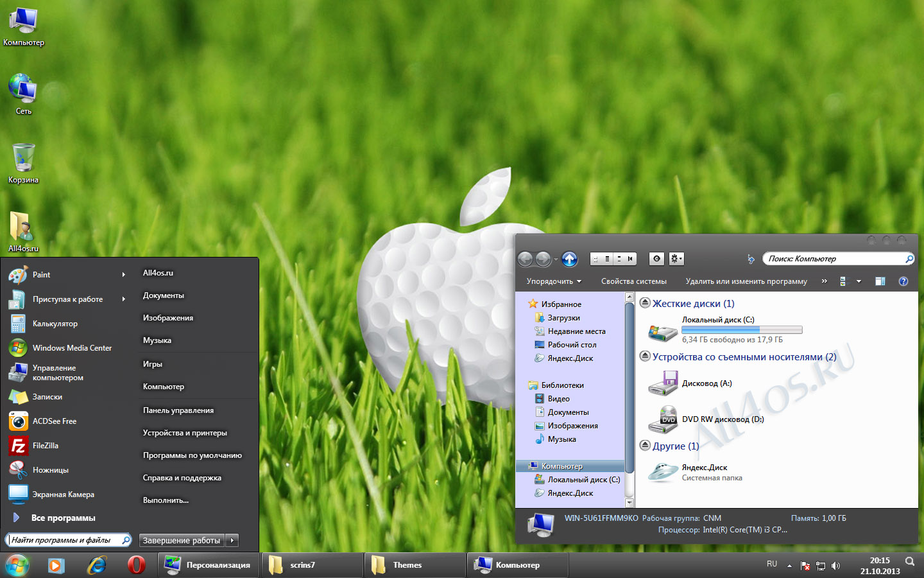Open navigation history dropdown arrow
This screenshot has height=578, width=924.
coord(556,259)
